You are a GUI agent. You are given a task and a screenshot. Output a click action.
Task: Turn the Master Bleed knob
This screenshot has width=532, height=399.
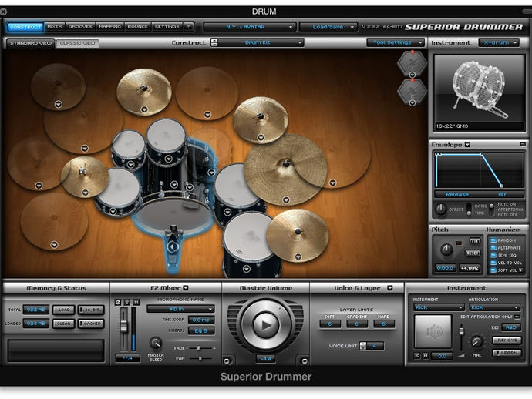click(x=156, y=343)
